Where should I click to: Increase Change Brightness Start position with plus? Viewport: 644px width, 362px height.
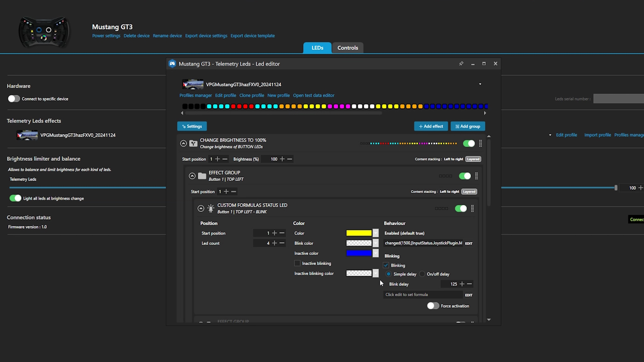(218, 159)
